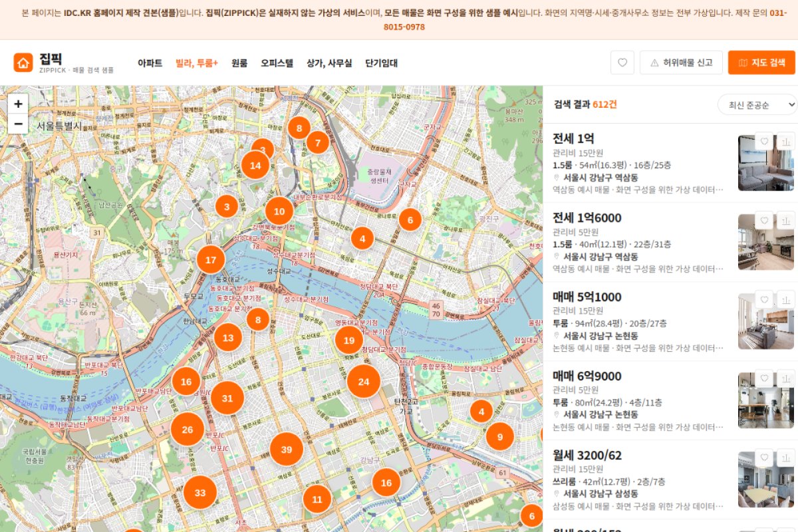
Task: Open photo thumbnail of 매매 6억9000 listing
Action: point(766,400)
